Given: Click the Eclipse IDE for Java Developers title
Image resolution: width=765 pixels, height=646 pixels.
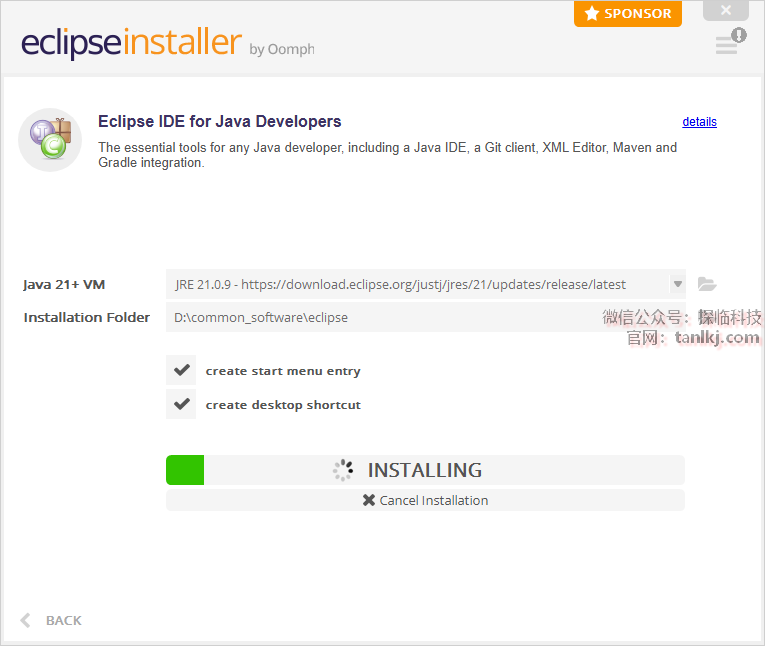Looking at the screenshot, I should 220,121.
